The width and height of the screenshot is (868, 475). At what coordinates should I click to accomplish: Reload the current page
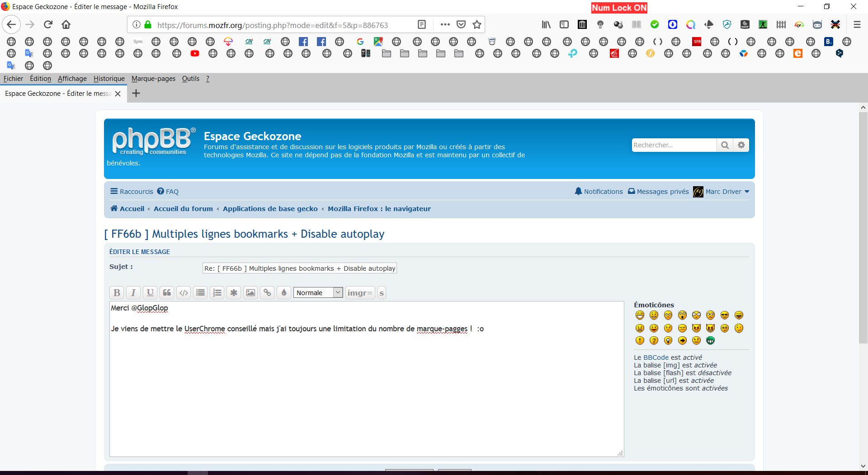(48, 24)
